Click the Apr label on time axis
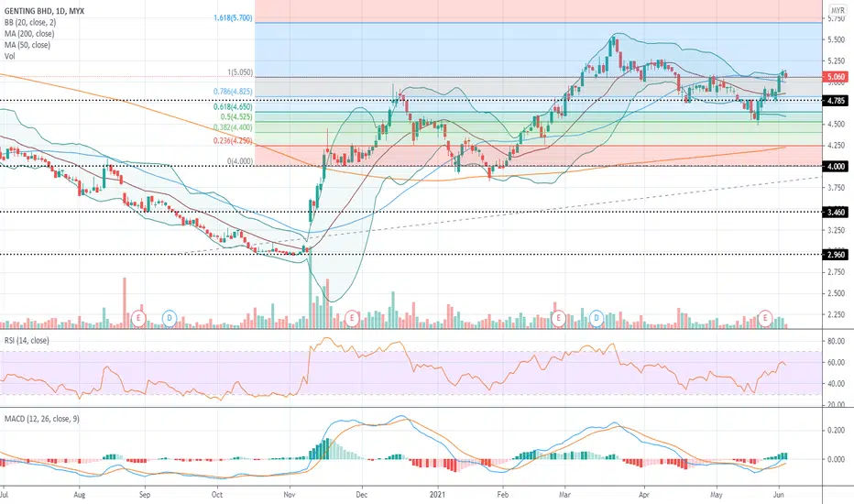Viewport: 854px width, 504px height. (x=644, y=495)
